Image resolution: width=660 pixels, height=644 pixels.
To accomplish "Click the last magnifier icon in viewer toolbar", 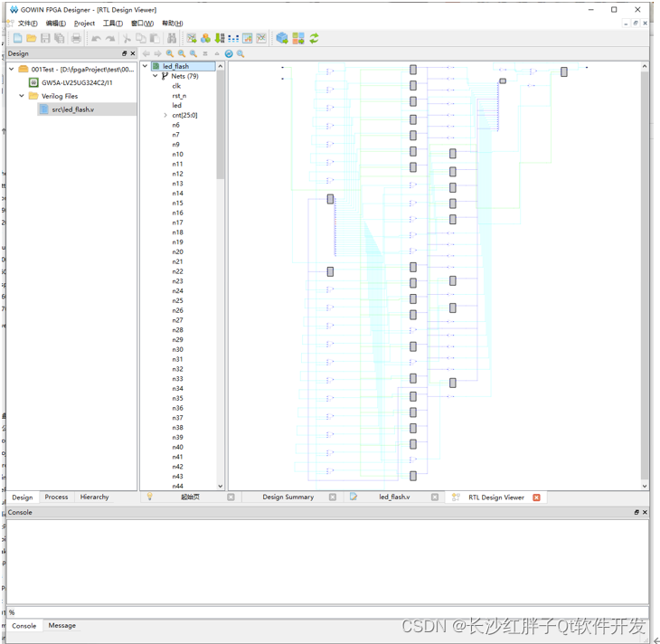I will (x=240, y=53).
